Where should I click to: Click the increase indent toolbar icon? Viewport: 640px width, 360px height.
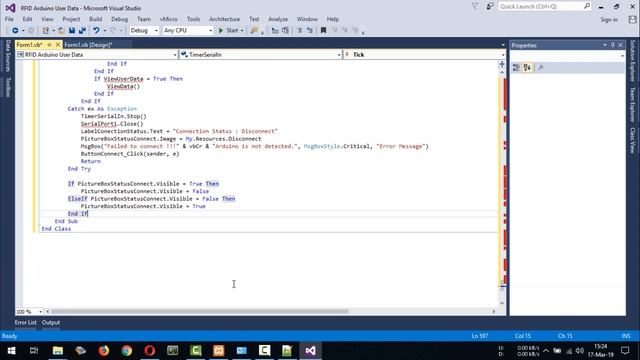[x=310, y=31]
